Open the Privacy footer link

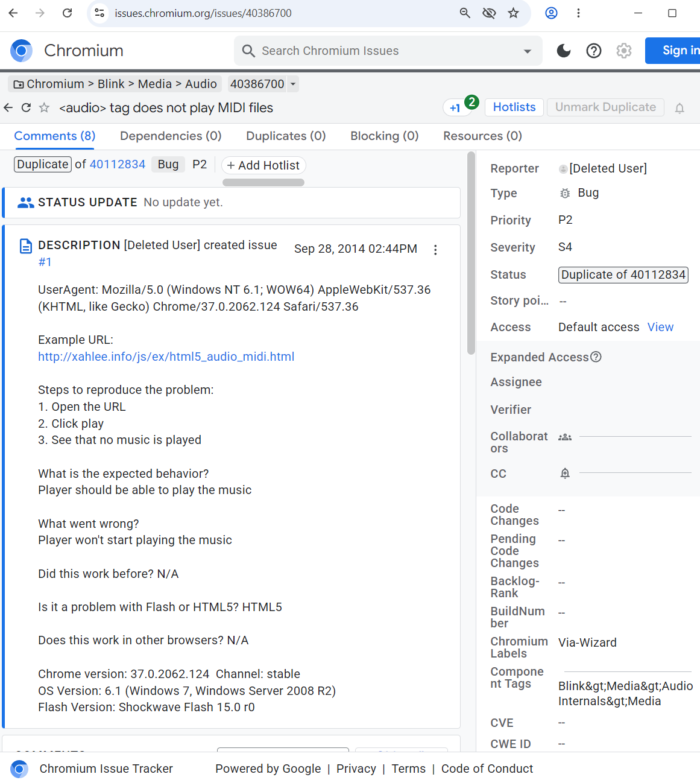356,769
